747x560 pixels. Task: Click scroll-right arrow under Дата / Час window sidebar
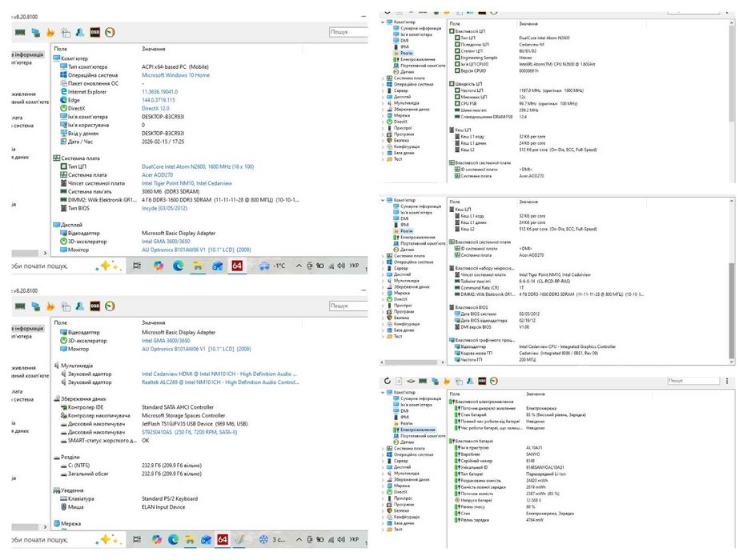click(46, 253)
